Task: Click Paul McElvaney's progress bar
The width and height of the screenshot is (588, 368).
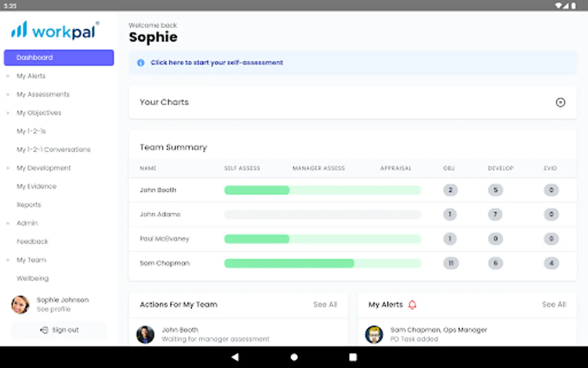Action: tap(323, 239)
